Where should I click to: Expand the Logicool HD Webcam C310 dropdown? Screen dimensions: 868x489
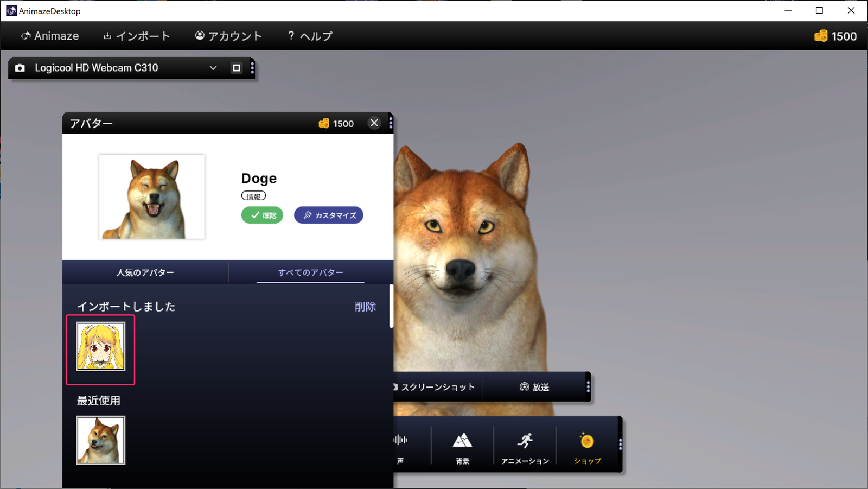(x=213, y=68)
